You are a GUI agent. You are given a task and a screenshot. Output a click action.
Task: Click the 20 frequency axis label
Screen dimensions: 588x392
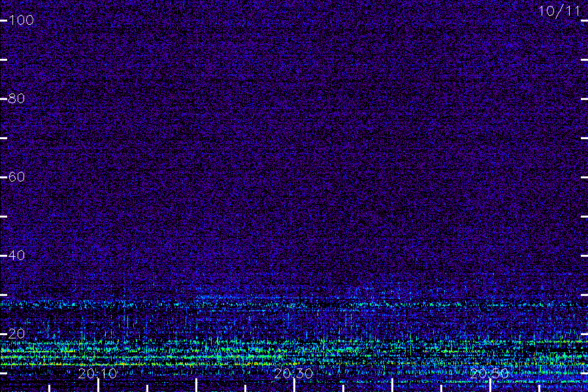17,334
